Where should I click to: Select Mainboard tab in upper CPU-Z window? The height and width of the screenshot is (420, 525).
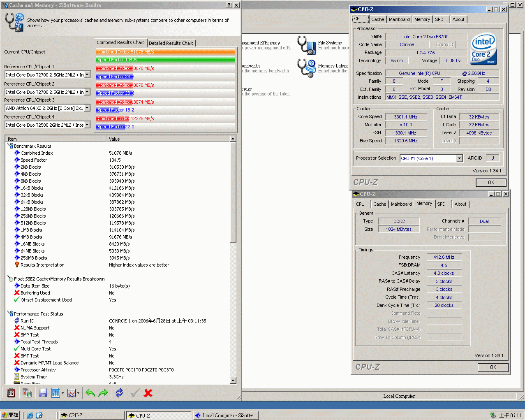pos(399,19)
